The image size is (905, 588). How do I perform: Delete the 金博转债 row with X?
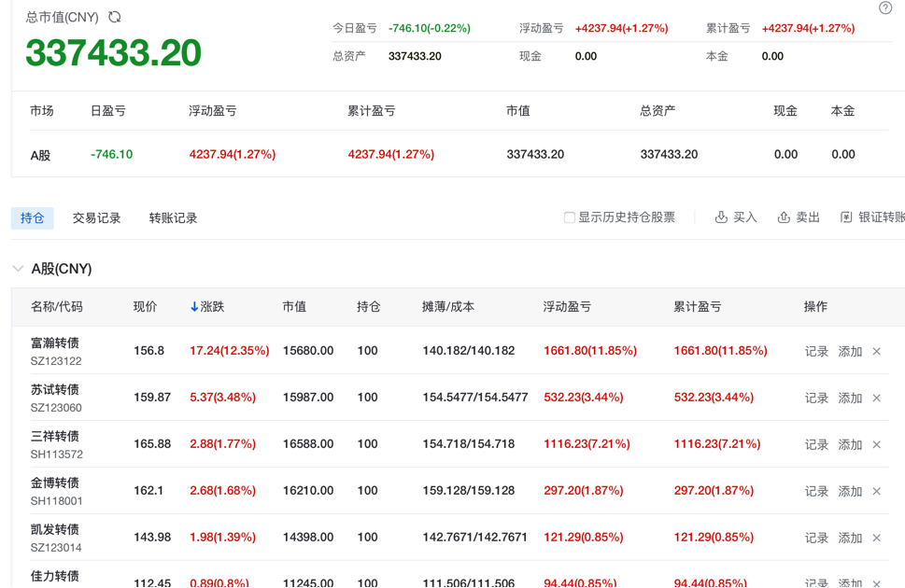pos(876,492)
